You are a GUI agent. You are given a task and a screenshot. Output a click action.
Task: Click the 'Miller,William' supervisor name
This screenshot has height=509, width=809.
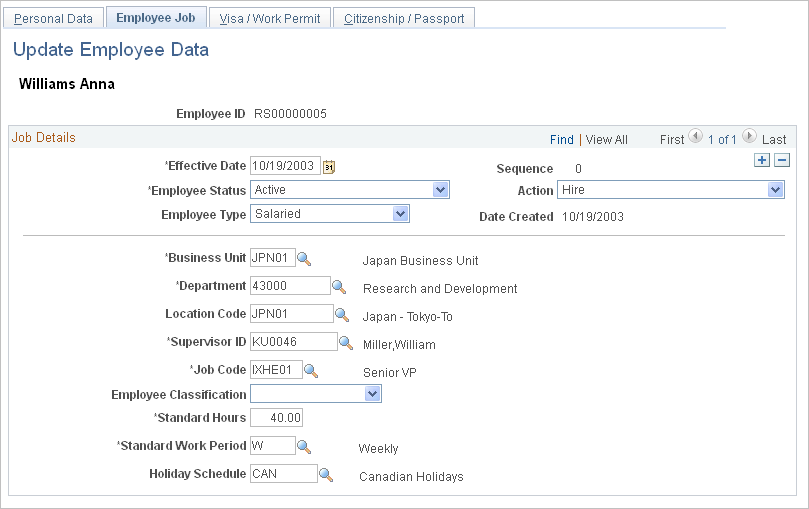399,345
